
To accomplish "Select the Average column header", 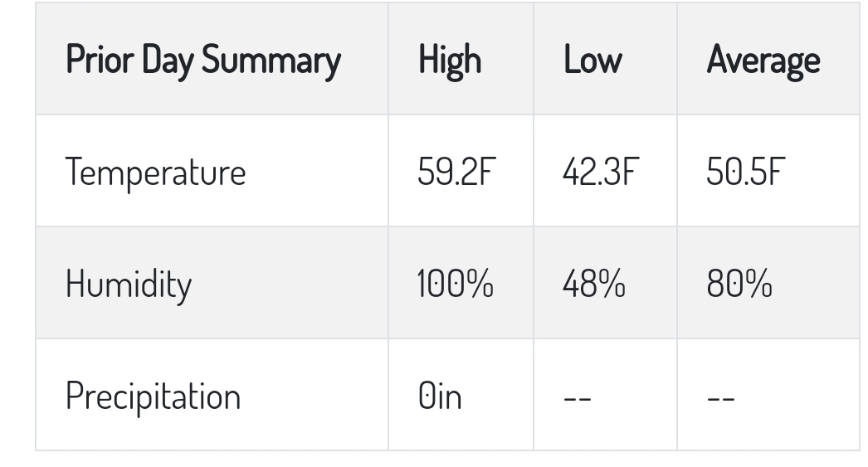I will (763, 61).
